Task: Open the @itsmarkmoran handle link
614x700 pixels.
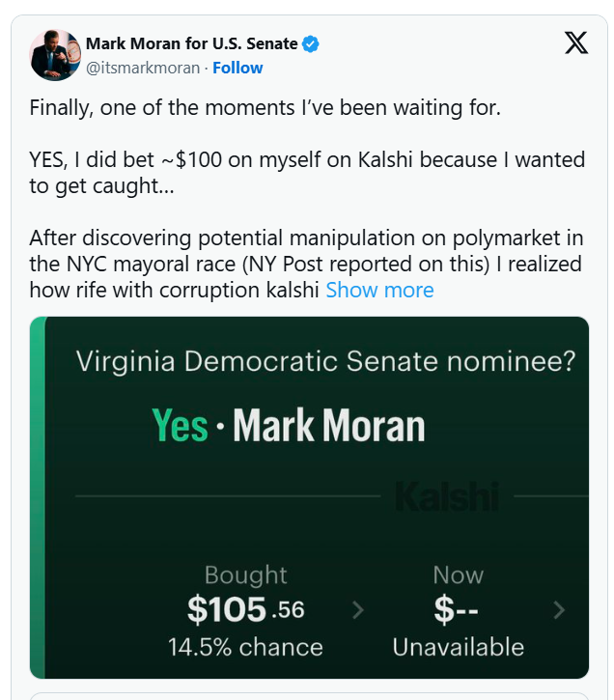Action: [x=144, y=68]
